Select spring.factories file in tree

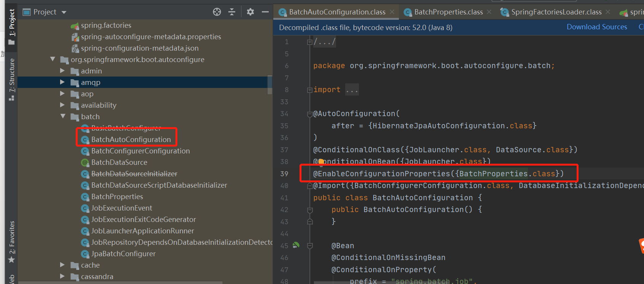106,26
